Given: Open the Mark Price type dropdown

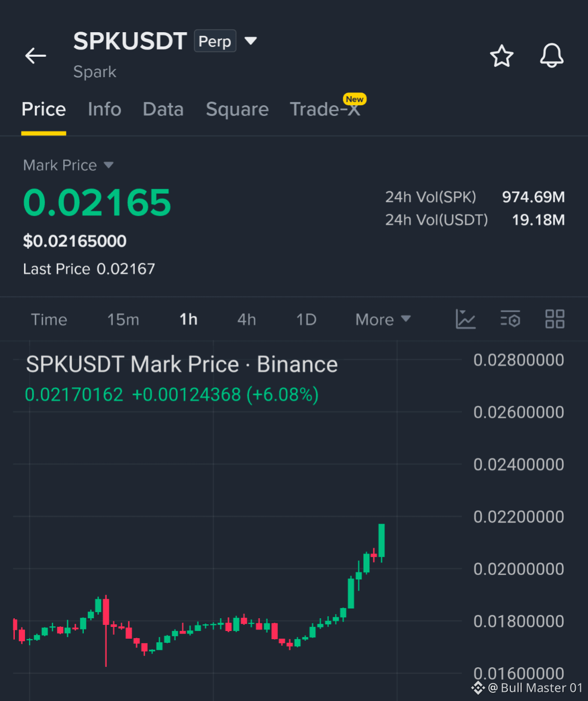Looking at the screenshot, I should point(108,165).
